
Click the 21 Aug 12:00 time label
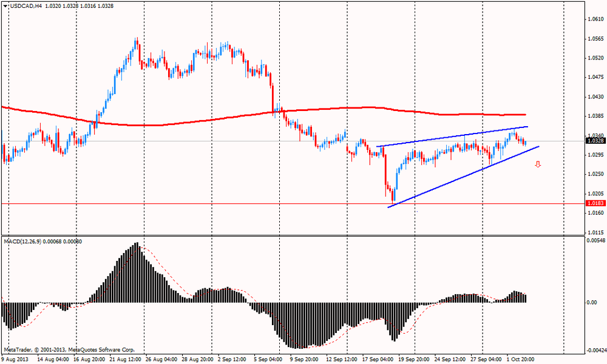(126, 359)
